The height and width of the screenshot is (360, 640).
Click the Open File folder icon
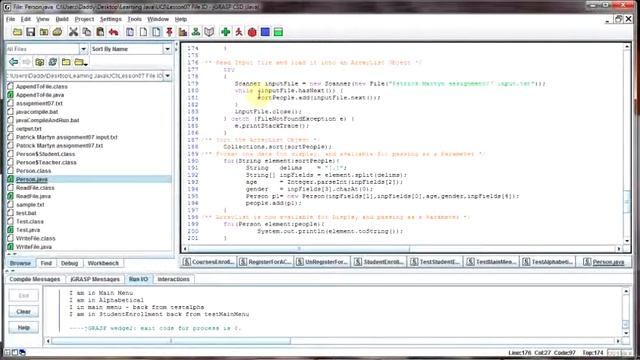click(17, 32)
